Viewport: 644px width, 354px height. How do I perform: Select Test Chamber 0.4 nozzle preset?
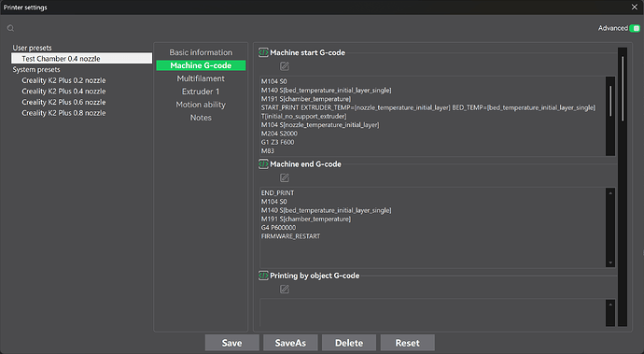[x=82, y=59]
